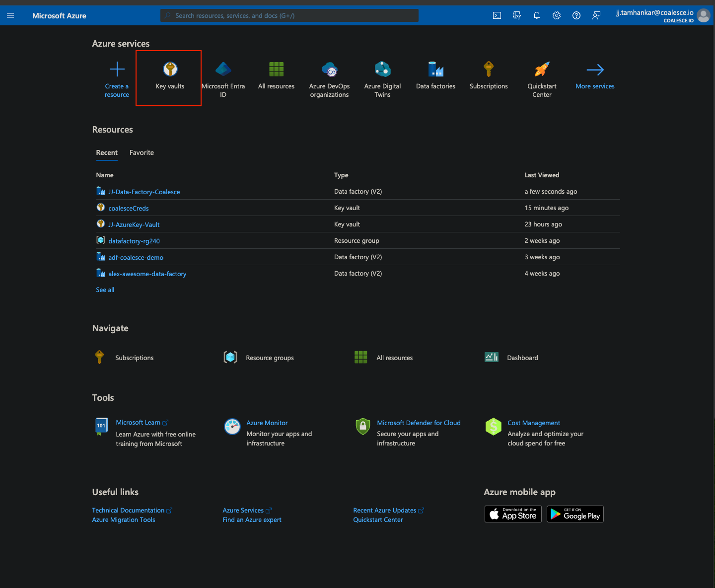Viewport: 715px width, 588px height.
Task: Click the Microsoft Azure home title
Action: pyautogui.click(x=59, y=15)
